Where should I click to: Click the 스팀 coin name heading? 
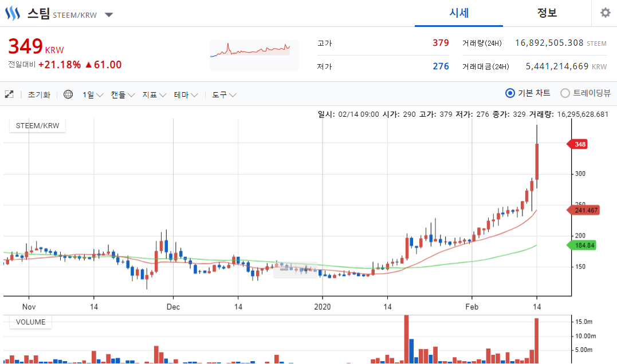[38, 13]
